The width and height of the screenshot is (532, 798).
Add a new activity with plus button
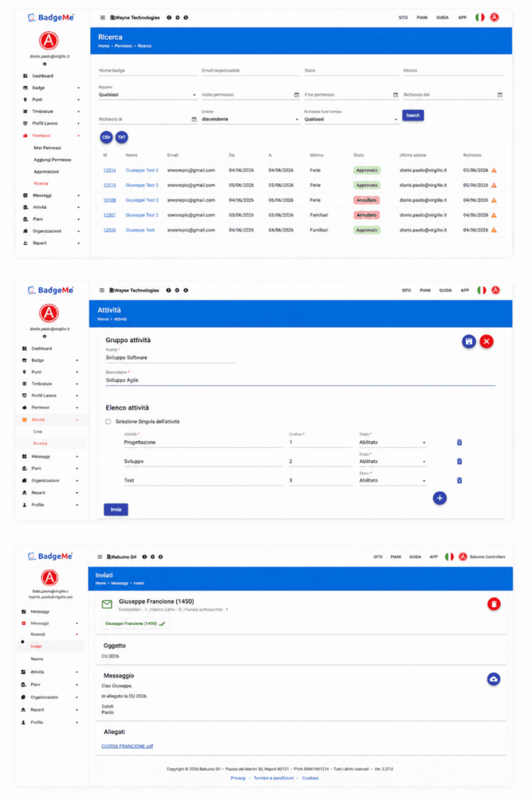point(440,498)
